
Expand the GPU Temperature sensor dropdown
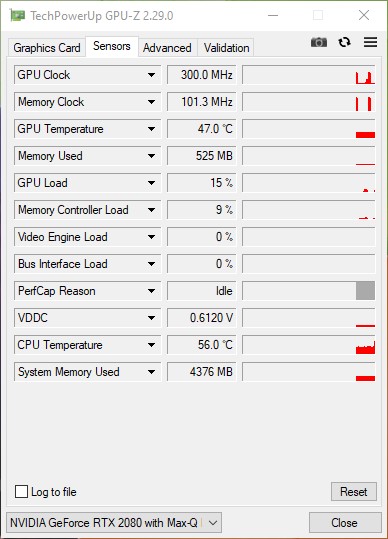point(151,129)
